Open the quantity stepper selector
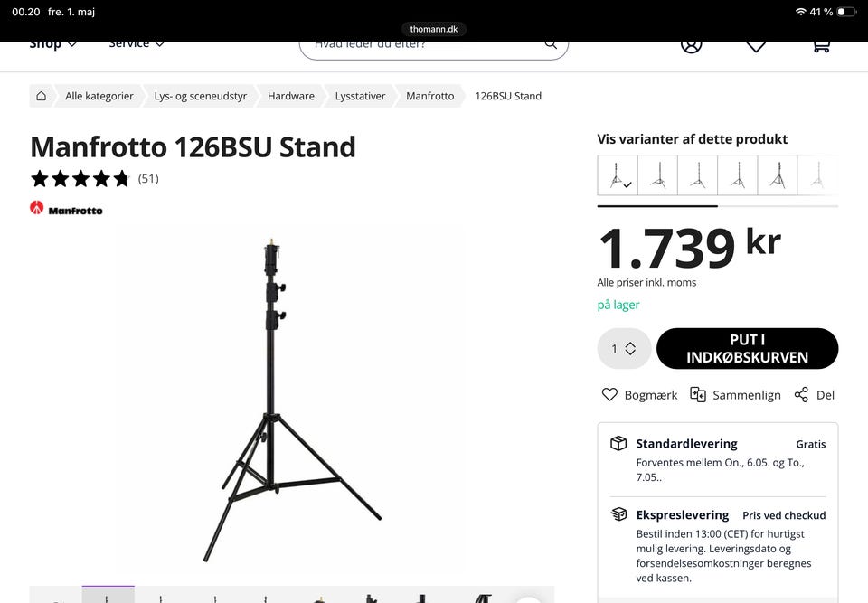This screenshot has width=868, height=603. [x=624, y=348]
